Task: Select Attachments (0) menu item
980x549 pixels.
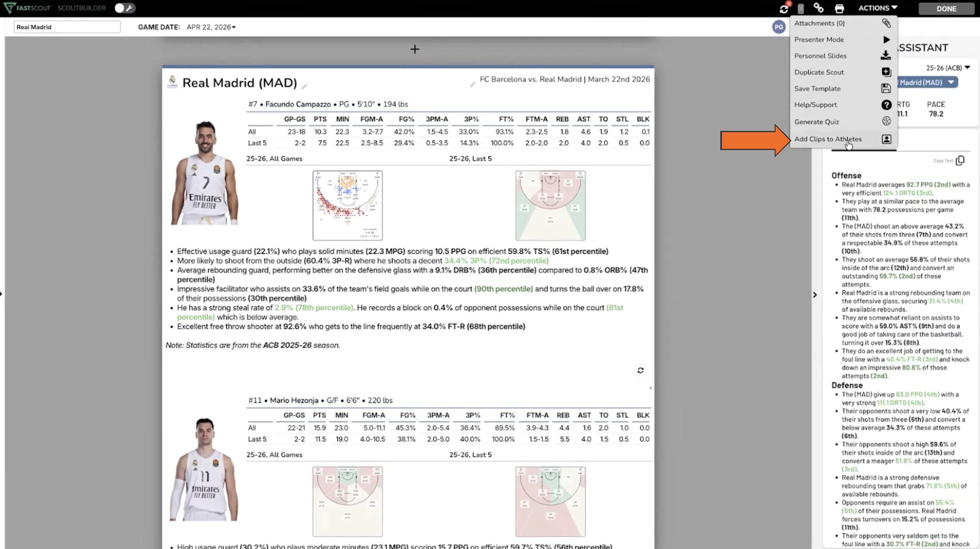Action: pos(843,23)
